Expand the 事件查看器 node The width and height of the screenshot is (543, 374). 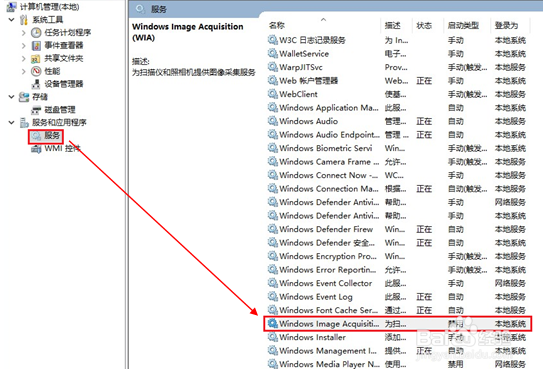click(x=24, y=45)
